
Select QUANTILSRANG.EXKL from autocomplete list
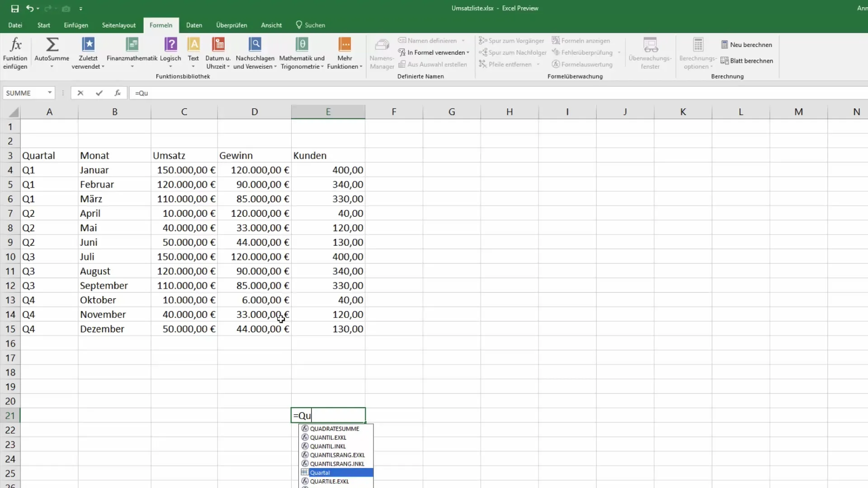click(x=336, y=455)
